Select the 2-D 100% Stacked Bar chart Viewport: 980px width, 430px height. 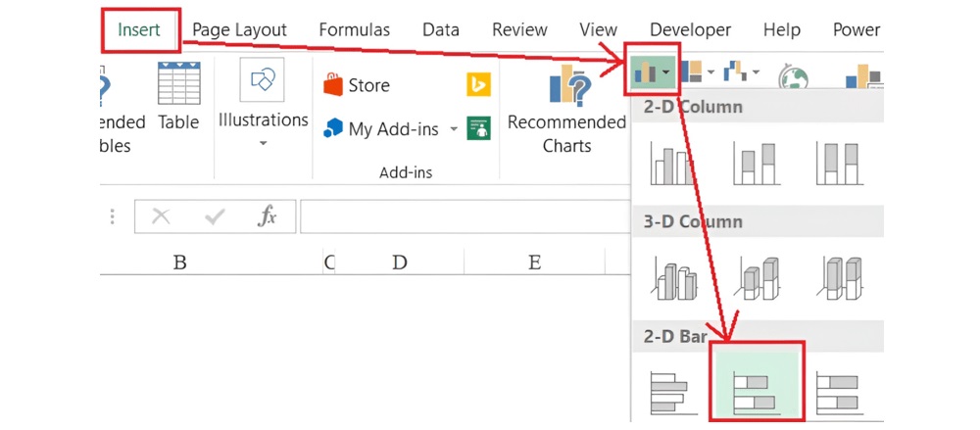tap(840, 392)
